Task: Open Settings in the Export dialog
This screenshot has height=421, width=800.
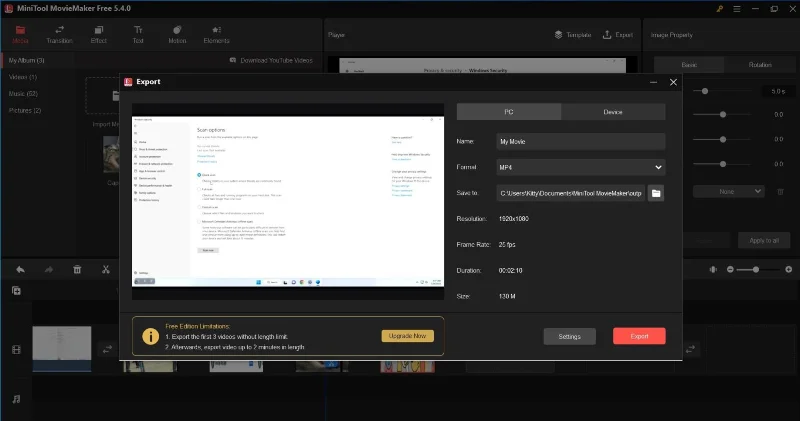Action: click(569, 336)
